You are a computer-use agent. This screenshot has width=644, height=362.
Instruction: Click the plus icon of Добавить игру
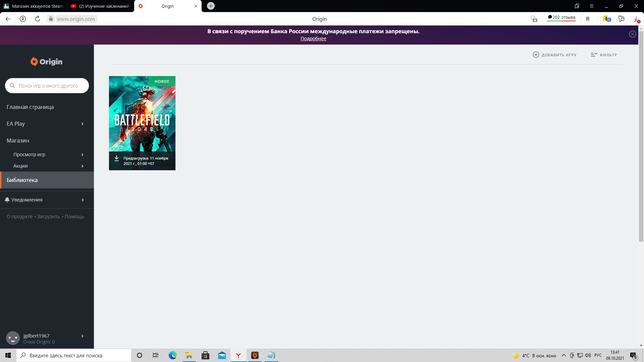point(536,55)
